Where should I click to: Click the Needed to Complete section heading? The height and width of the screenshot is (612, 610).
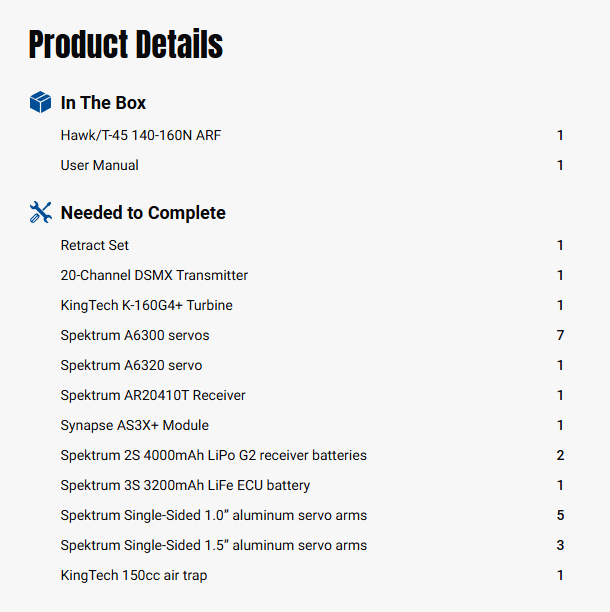[143, 213]
